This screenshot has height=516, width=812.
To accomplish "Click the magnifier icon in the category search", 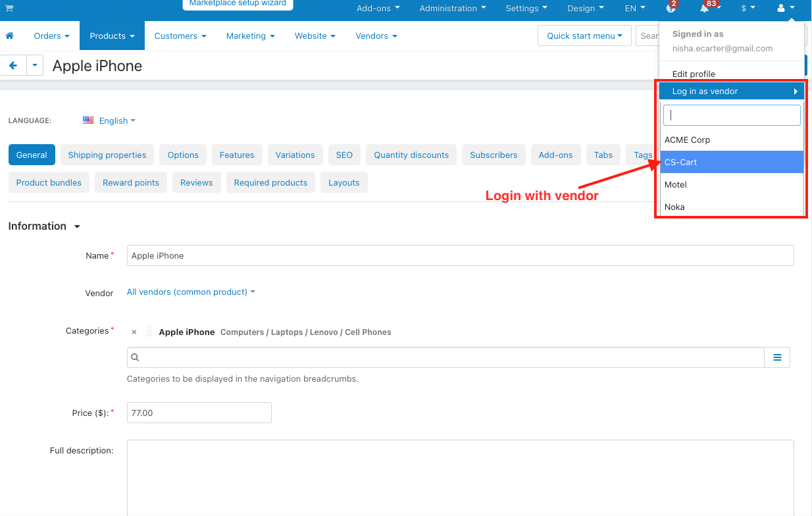I will click(x=135, y=357).
